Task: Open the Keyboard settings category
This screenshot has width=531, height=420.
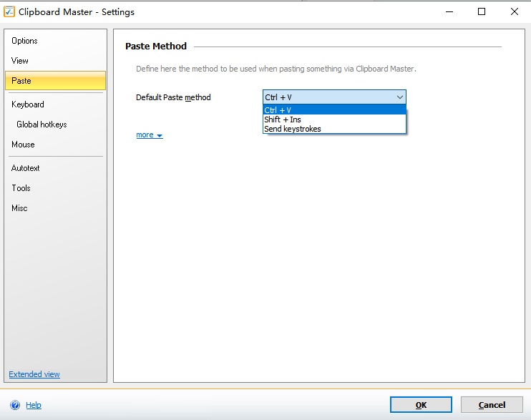Action: [28, 104]
